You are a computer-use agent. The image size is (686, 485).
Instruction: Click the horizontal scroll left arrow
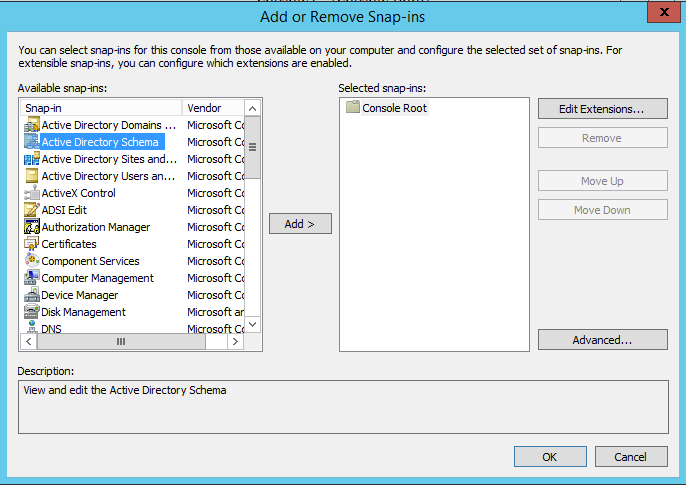29,342
